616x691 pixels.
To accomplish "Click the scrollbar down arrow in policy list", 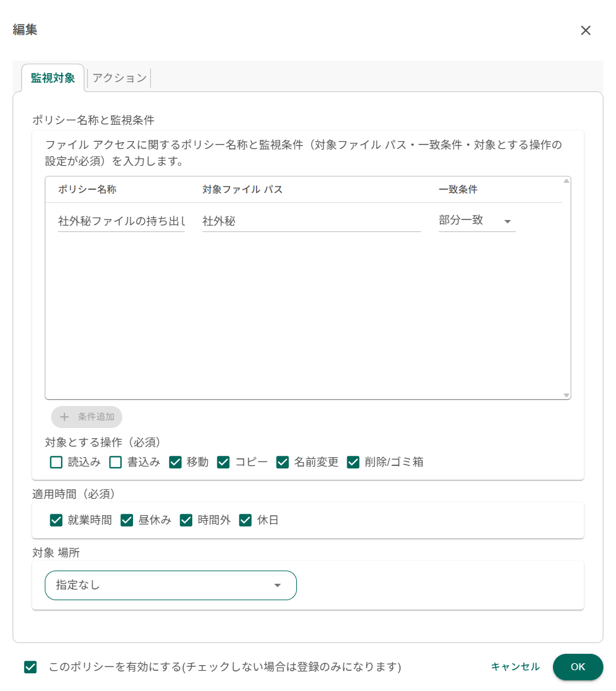I will (x=566, y=394).
